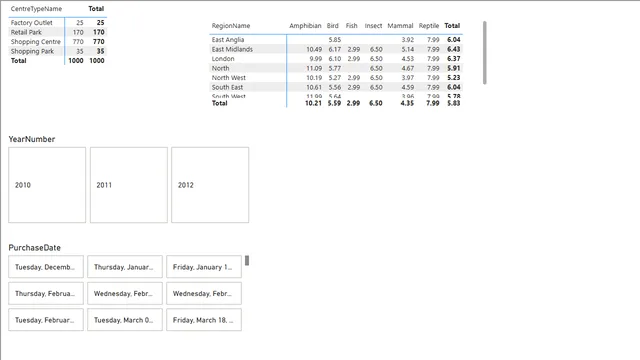Select the 2012 year slicer tile

(210, 185)
